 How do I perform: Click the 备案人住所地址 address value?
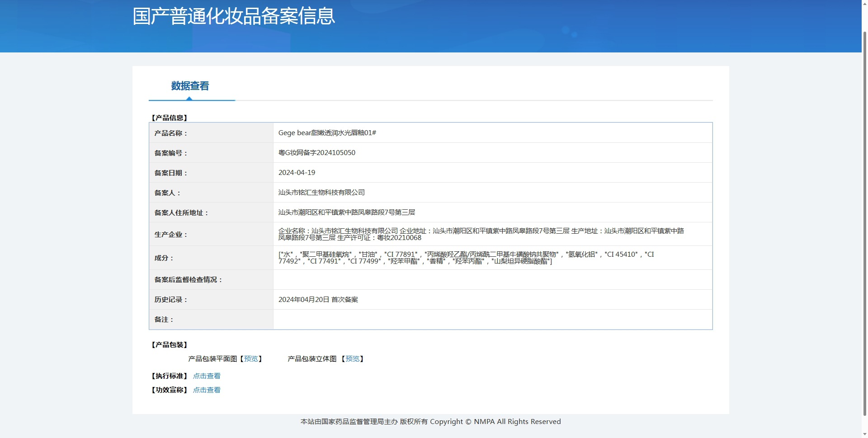346,212
